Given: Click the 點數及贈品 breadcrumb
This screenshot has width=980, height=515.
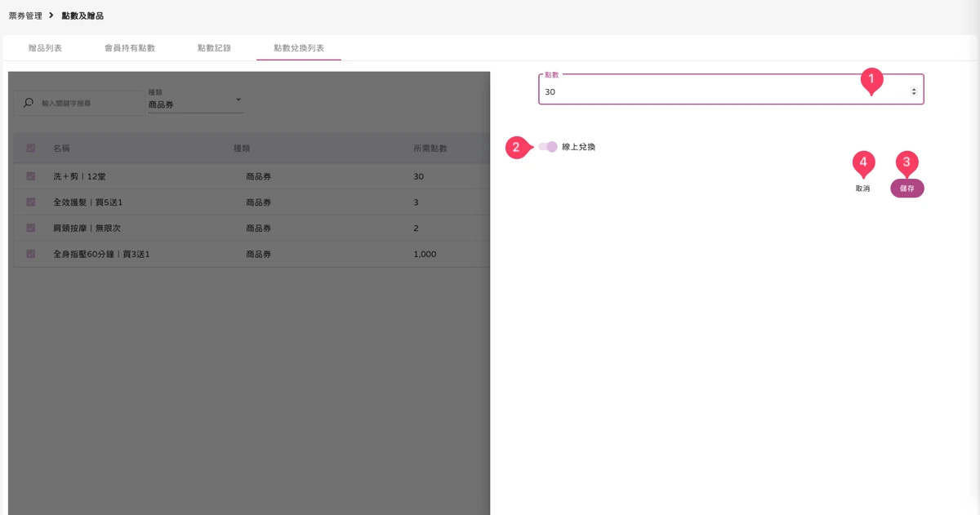Looking at the screenshot, I should [x=82, y=16].
